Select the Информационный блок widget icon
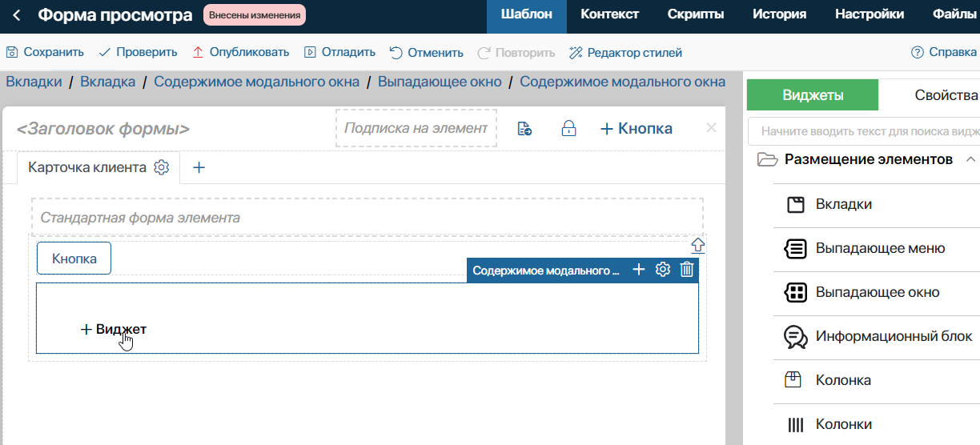 click(x=795, y=337)
